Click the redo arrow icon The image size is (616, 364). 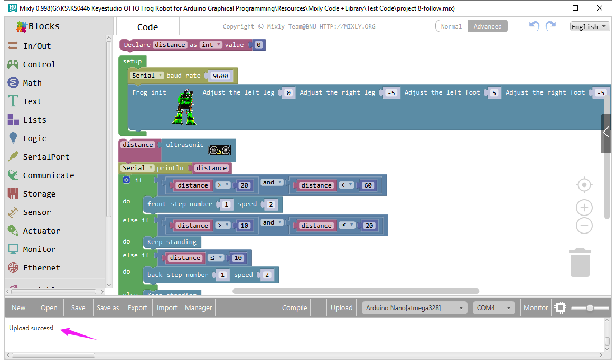(551, 26)
